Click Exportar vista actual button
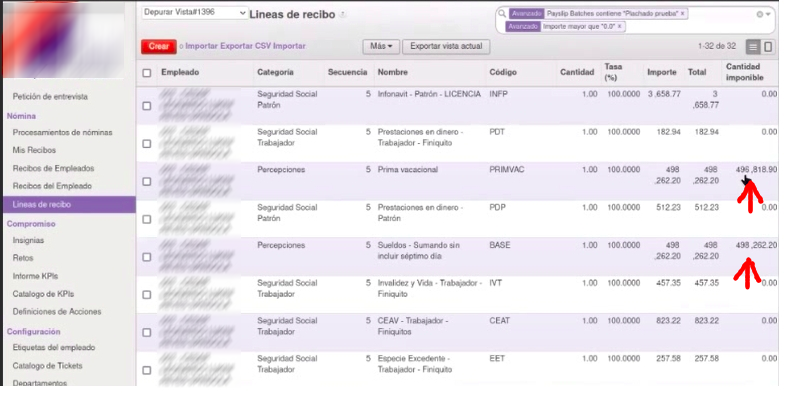The width and height of the screenshot is (785, 393). click(x=446, y=46)
